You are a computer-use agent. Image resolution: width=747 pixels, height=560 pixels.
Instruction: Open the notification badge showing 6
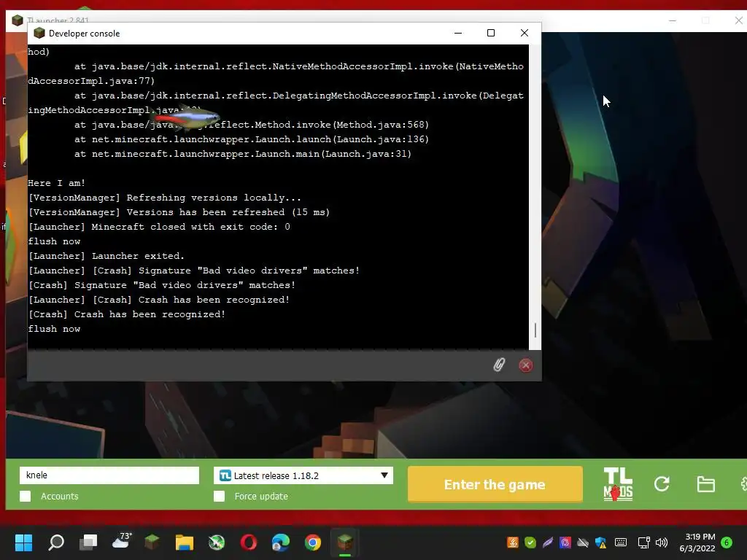(727, 542)
